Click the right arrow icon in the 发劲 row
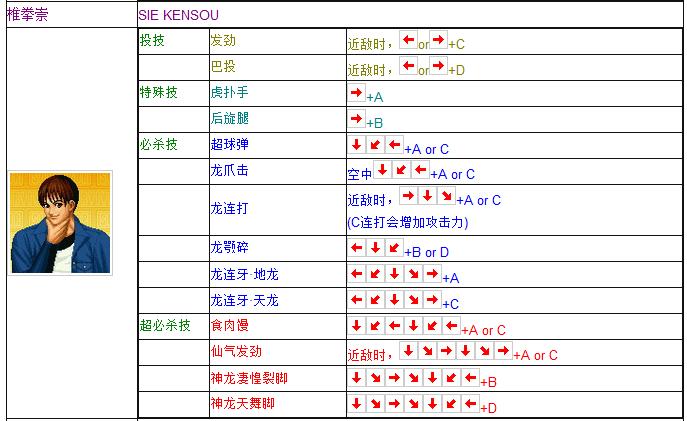The width and height of the screenshot is (687, 421). pyautogui.click(x=438, y=40)
